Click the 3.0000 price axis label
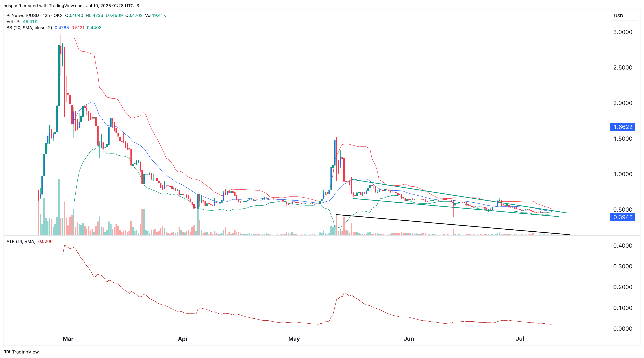644x358 pixels. click(623, 32)
